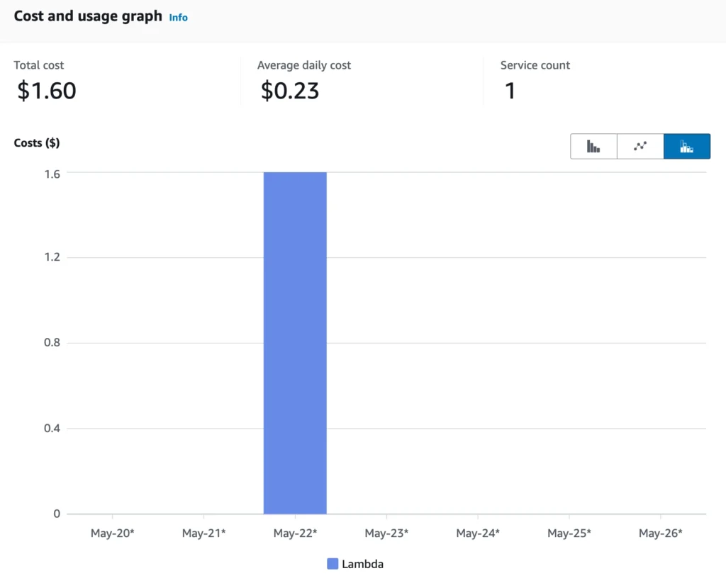Select the May-25* date axis label

pos(569,533)
